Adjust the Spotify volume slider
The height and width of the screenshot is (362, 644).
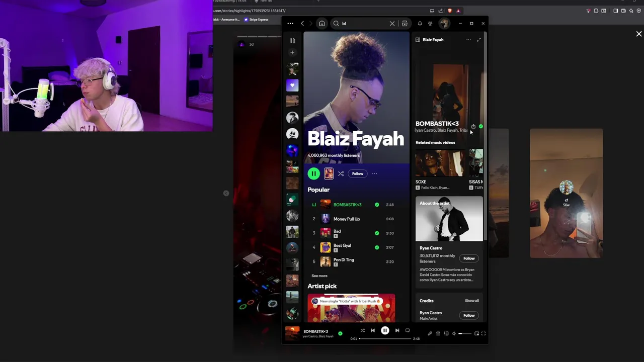click(465, 333)
